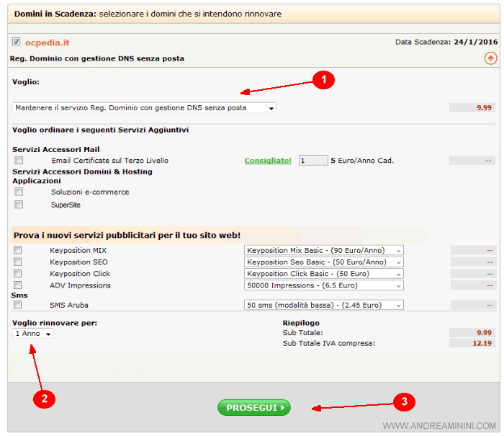Uncheck the ocpedia.it domain checkbox
This screenshot has height=436, width=504.
click(x=17, y=42)
